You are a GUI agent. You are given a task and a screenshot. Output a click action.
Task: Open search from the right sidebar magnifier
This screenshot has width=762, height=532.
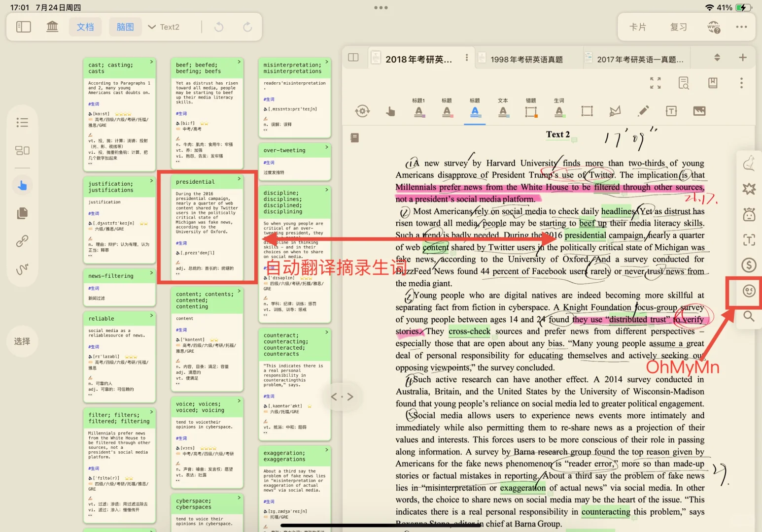(749, 317)
